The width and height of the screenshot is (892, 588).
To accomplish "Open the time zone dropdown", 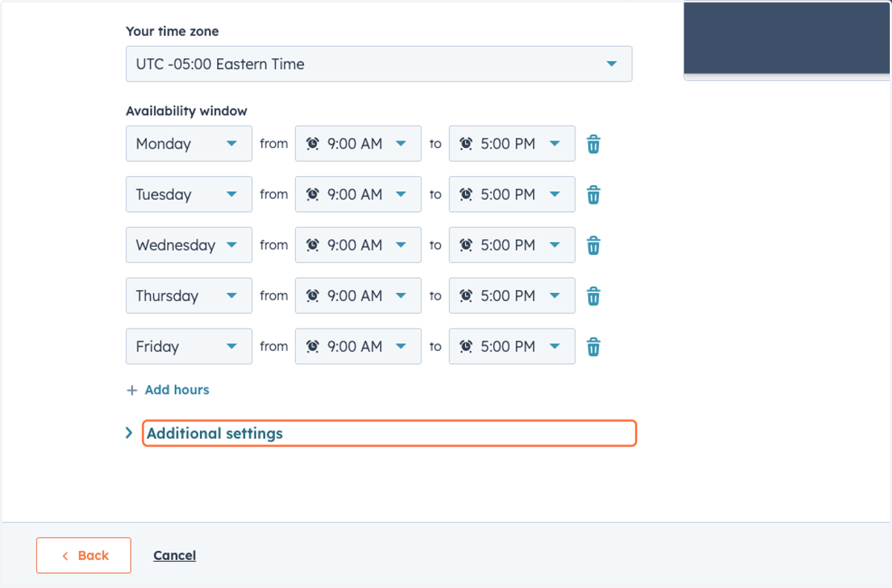I will click(379, 64).
